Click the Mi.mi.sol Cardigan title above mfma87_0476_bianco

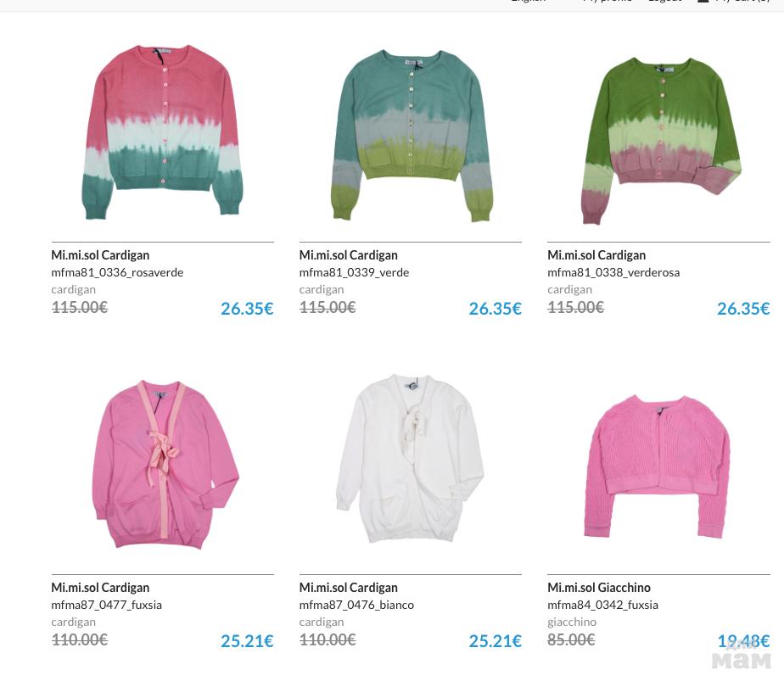[349, 588]
